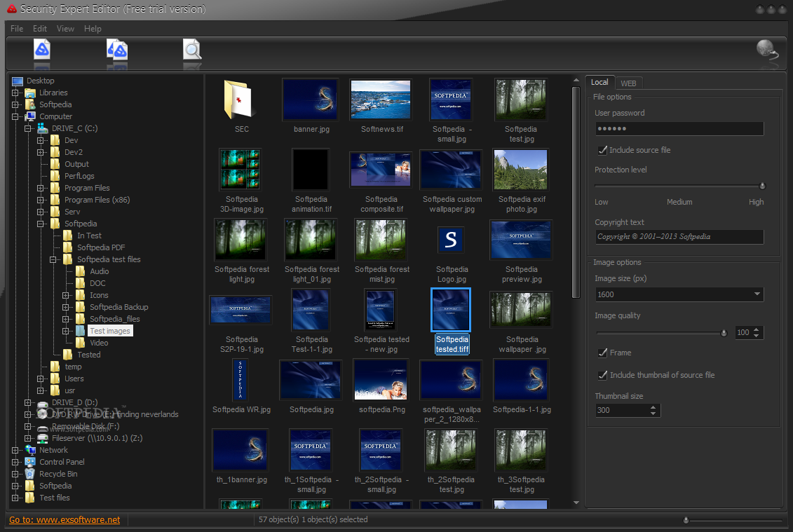Open the Image size (px) dropdown
Viewport: 793px width, 532px height.
[679, 294]
